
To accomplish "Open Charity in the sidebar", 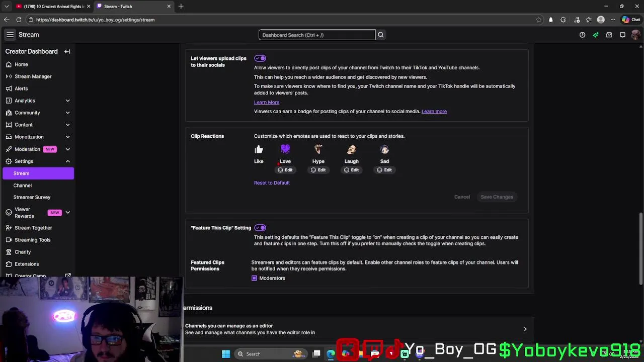I will [x=38, y=252].
